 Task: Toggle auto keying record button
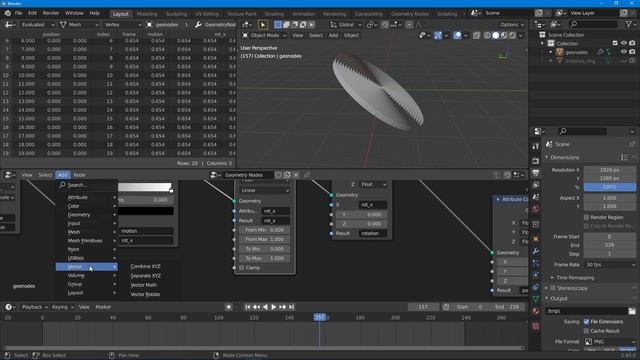point(229,307)
